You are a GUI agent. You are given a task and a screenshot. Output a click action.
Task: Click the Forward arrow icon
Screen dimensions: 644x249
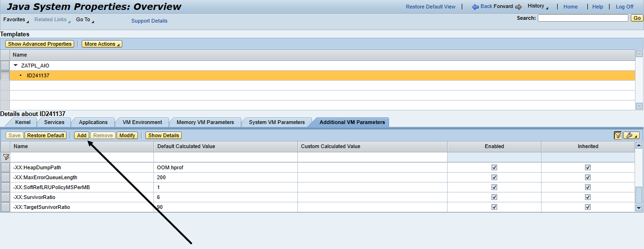(x=518, y=7)
